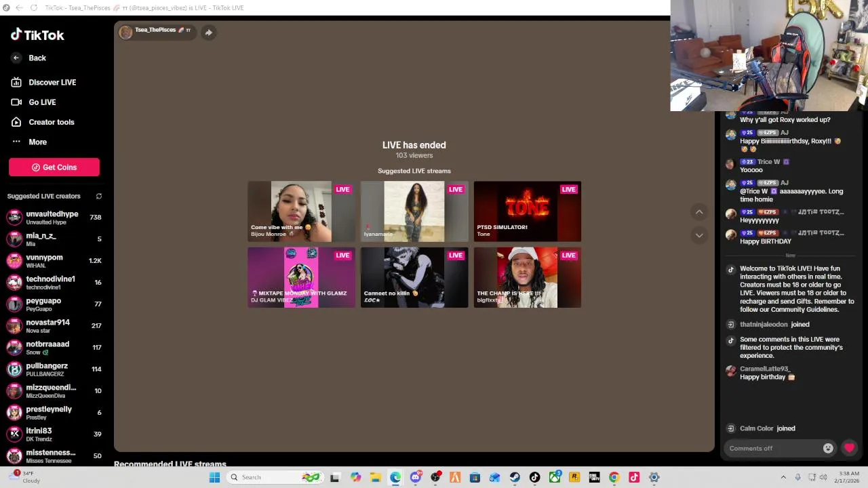868x488 pixels.
Task: Click prestleynelly avatar icon
Action: pos(14,413)
